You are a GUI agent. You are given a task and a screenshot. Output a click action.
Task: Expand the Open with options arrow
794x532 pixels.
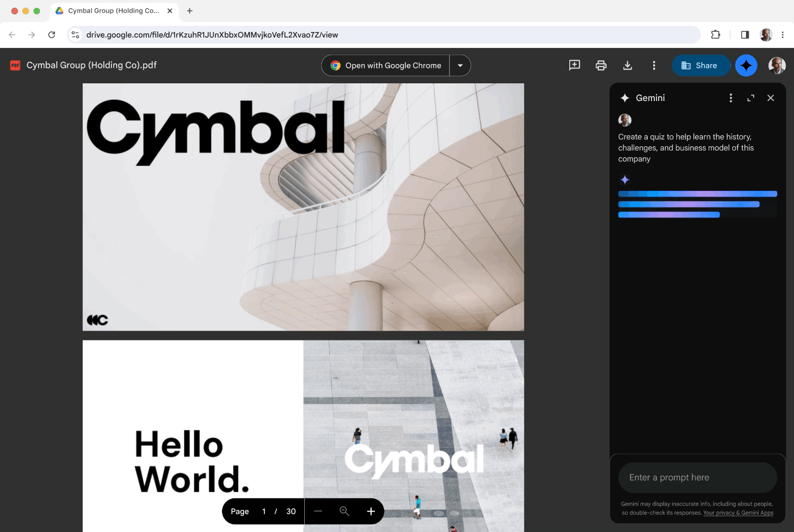click(460, 65)
